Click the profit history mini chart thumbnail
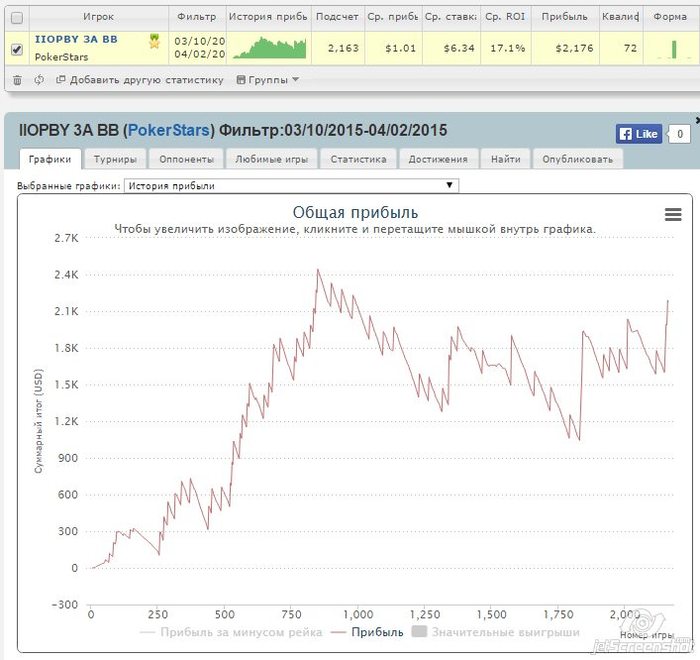The height and width of the screenshot is (660, 700). click(269, 48)
